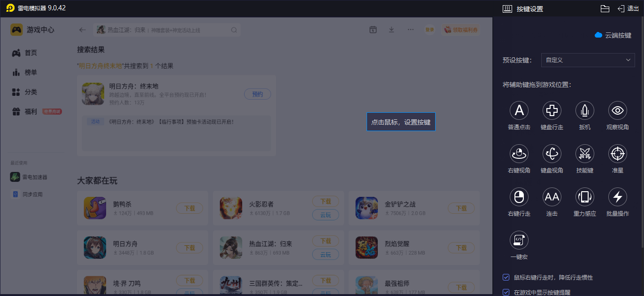Click 云玩 for 火影忍者

tap(326, 215)
